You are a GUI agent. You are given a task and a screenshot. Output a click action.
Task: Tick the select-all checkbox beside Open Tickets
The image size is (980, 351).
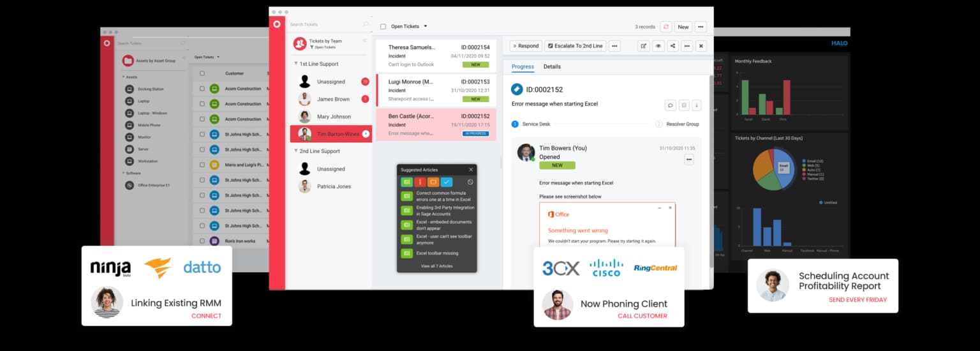click(383, 27)
